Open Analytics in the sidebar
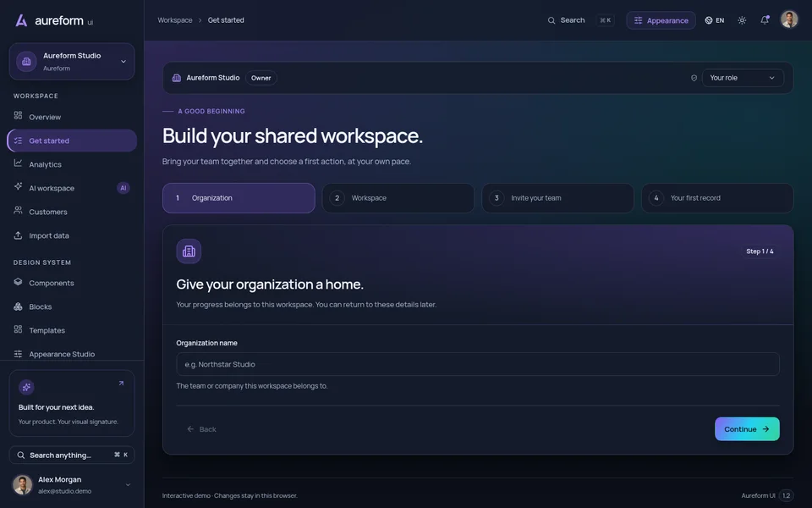 [x=72, y=164]
